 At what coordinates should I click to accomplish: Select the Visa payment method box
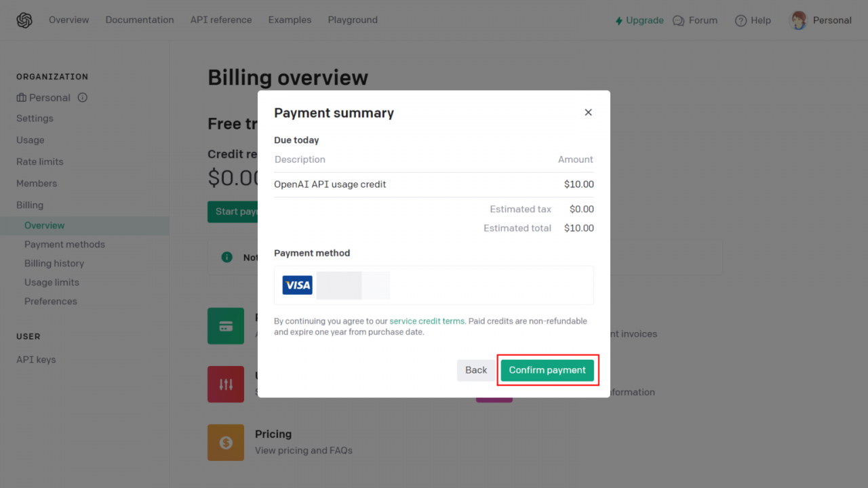pos(434,285)
